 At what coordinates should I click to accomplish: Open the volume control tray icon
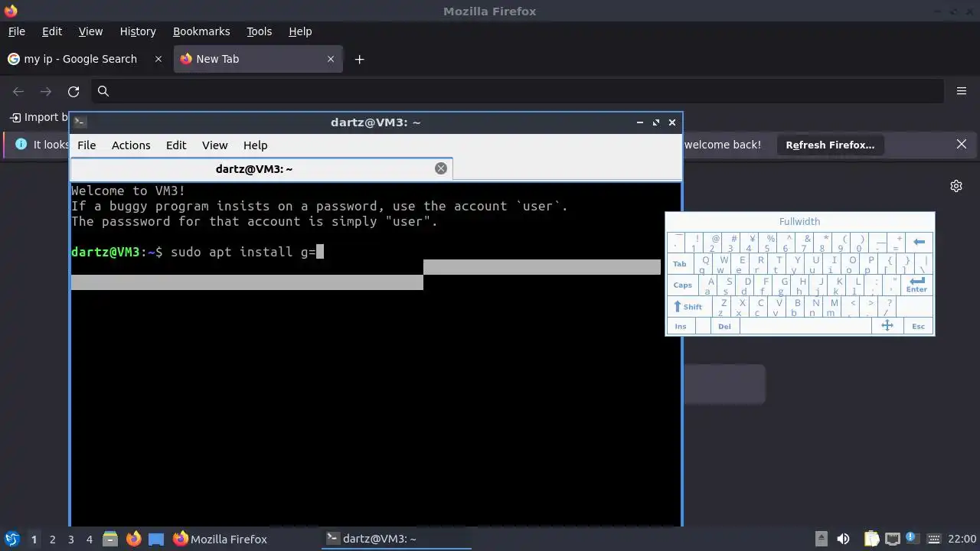[x=843, y=539]
